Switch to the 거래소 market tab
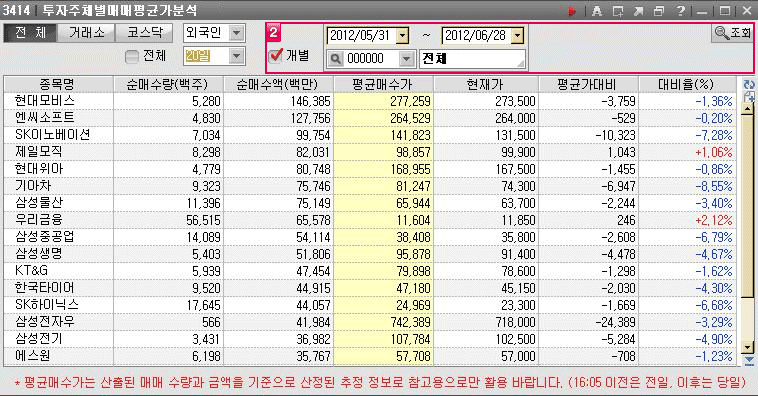Viewport: 758px width, 396px height. (87, 33)
